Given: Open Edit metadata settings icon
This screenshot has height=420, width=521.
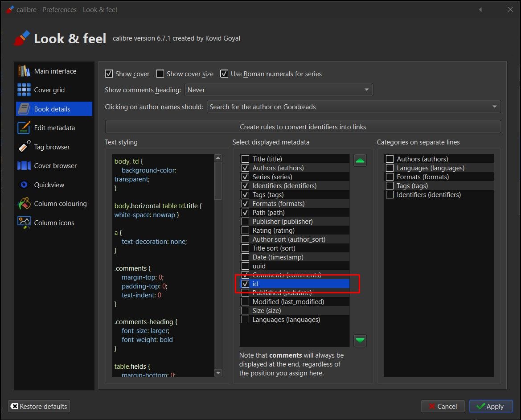Looking at the screenshot, I should pyautogui.click(x=24, y=128).
